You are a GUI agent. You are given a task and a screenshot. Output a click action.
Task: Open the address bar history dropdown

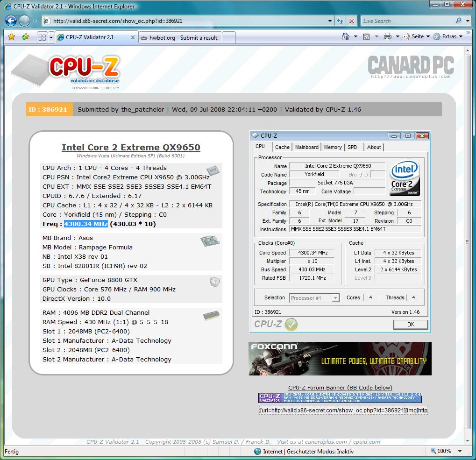[330, 21]
